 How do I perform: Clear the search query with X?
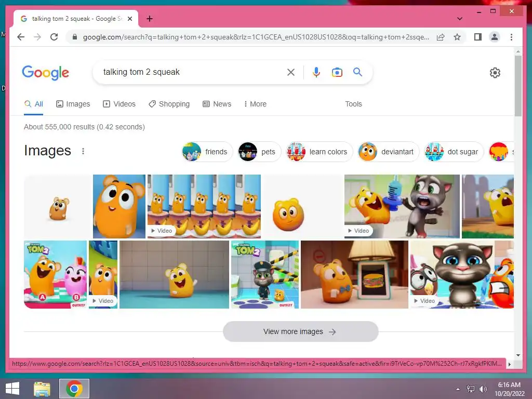pyautogui.click(x=291, y=72)
